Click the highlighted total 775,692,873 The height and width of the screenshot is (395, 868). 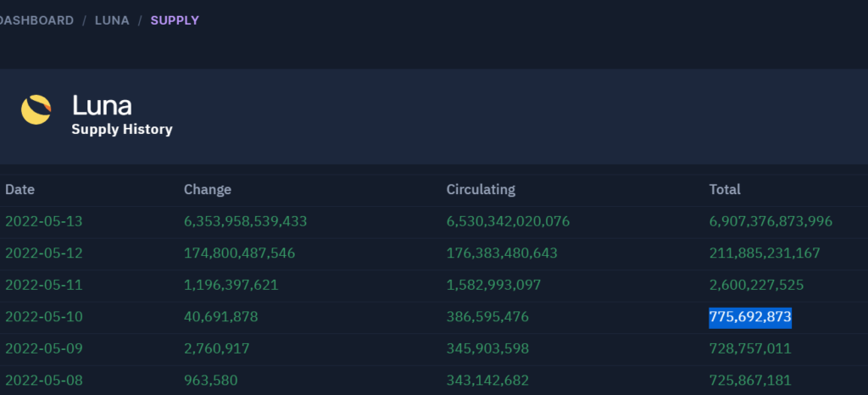click(750, 317)
